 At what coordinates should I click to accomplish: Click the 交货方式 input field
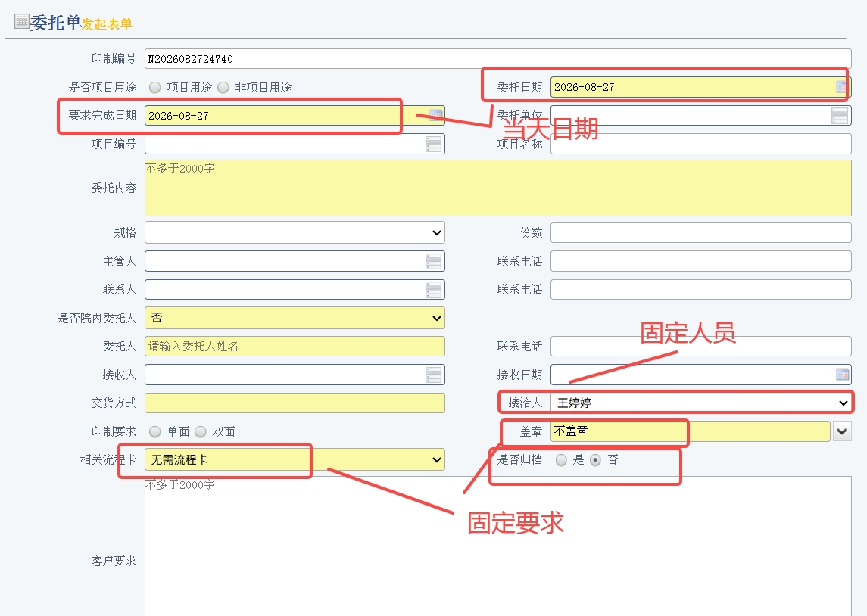click(295, 403)
